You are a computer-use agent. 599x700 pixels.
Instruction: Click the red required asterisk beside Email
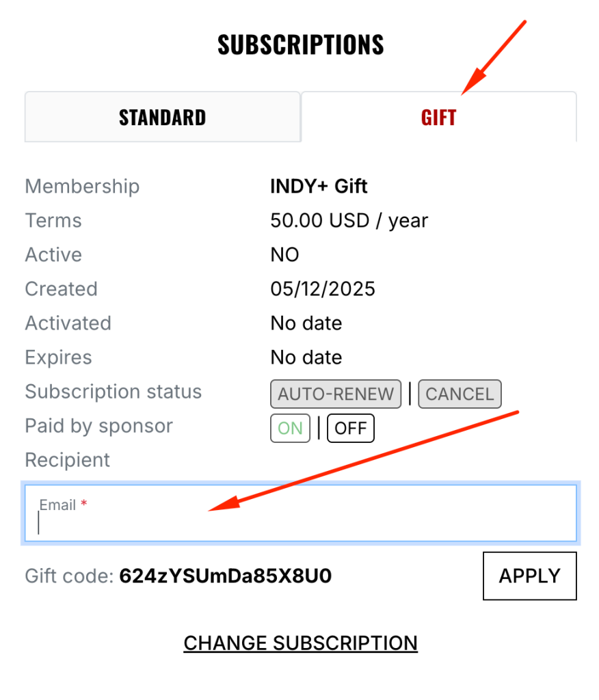pos(84,504)
